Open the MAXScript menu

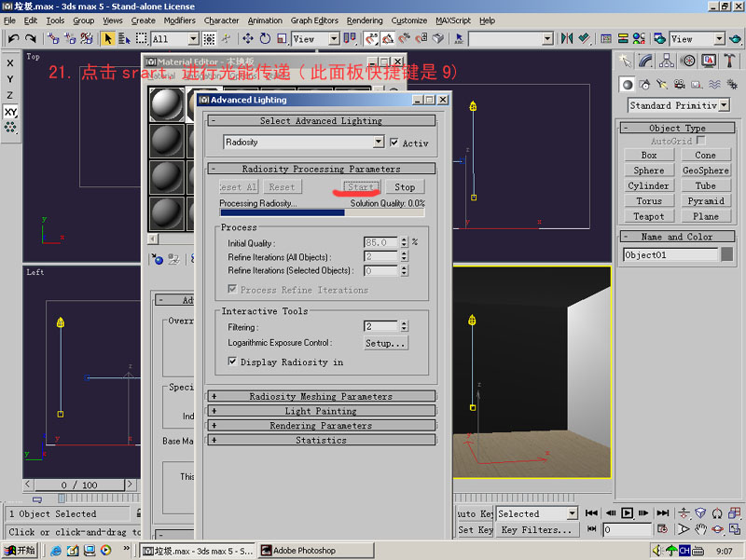[x=453, y=20]
